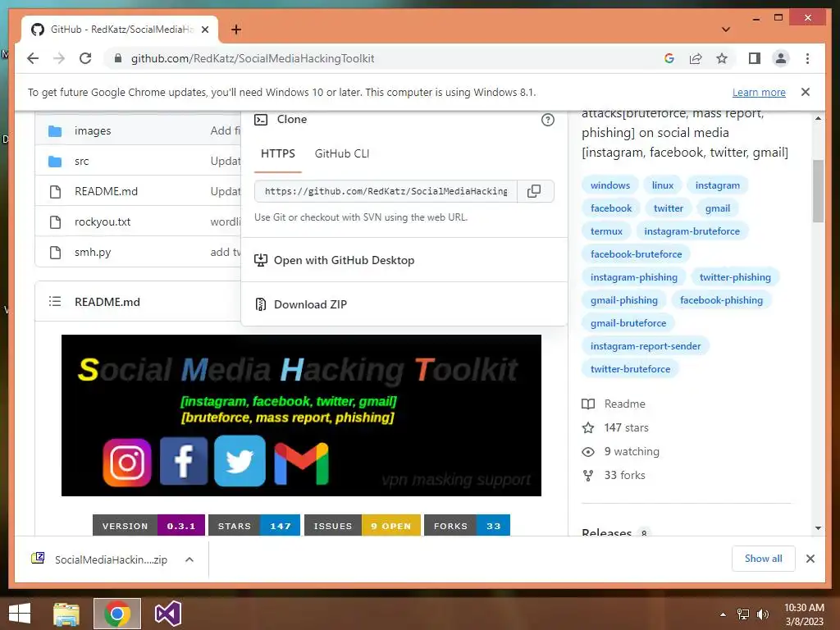Toggle the Chrome side panel icon
The image size is (840, 630).
click(x=755, y=58)
